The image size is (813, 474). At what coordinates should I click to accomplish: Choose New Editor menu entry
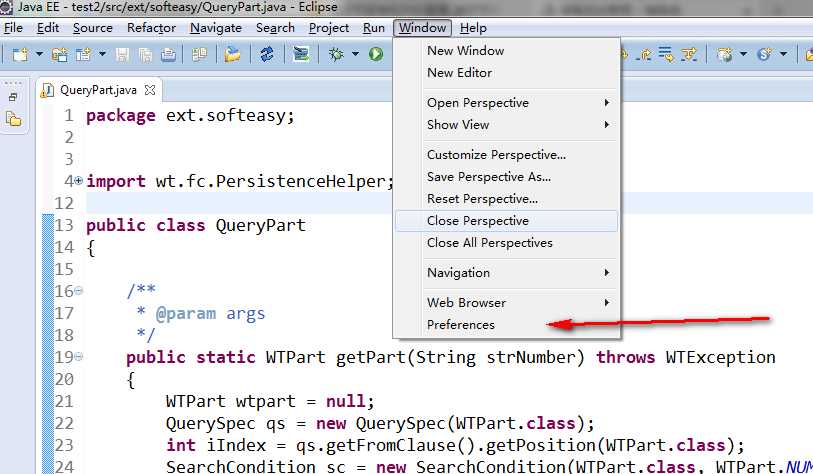pos(507,73)
